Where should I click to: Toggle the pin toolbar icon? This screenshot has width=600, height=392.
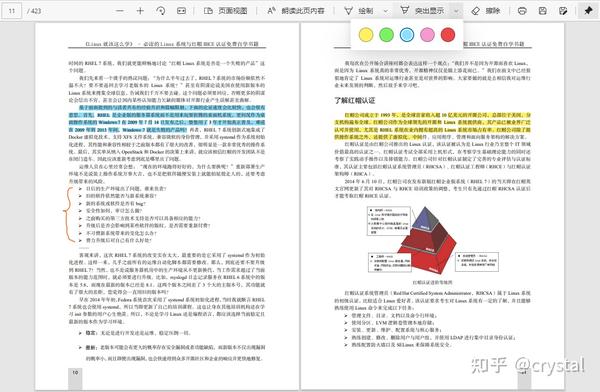point(588,11)
